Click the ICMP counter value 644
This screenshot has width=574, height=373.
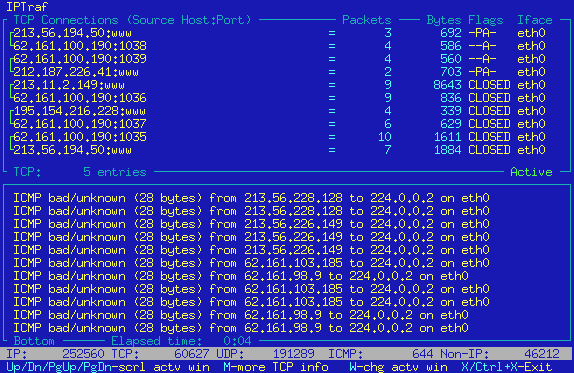pyautogui.click(x=423, y=354)
